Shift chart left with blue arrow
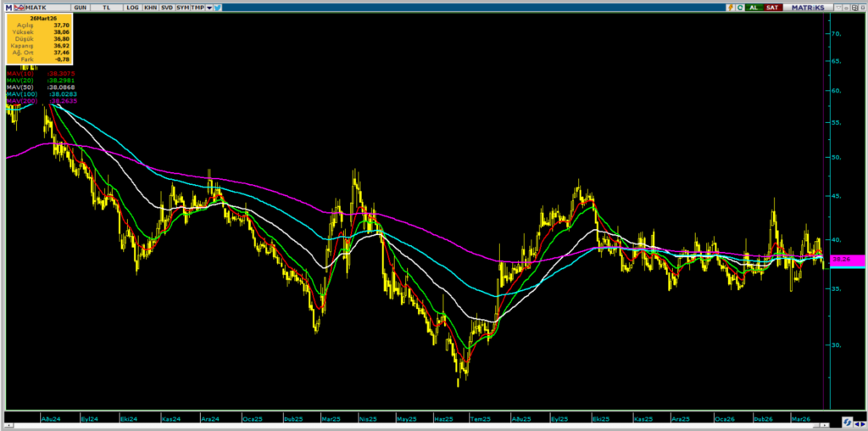 (857, 424)
